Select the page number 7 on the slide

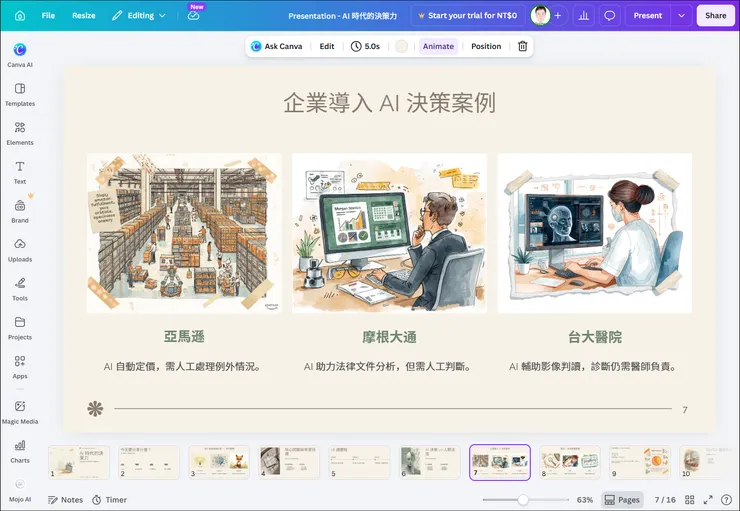685,410
